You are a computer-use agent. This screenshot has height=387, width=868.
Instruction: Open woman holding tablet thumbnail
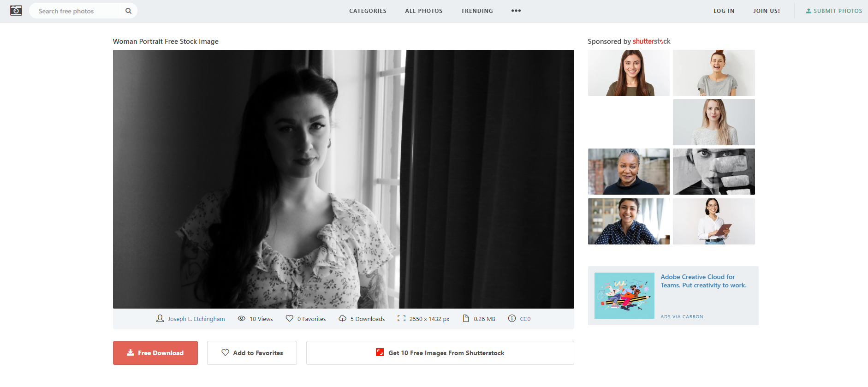pyautogui.click(x=714, y=221)
